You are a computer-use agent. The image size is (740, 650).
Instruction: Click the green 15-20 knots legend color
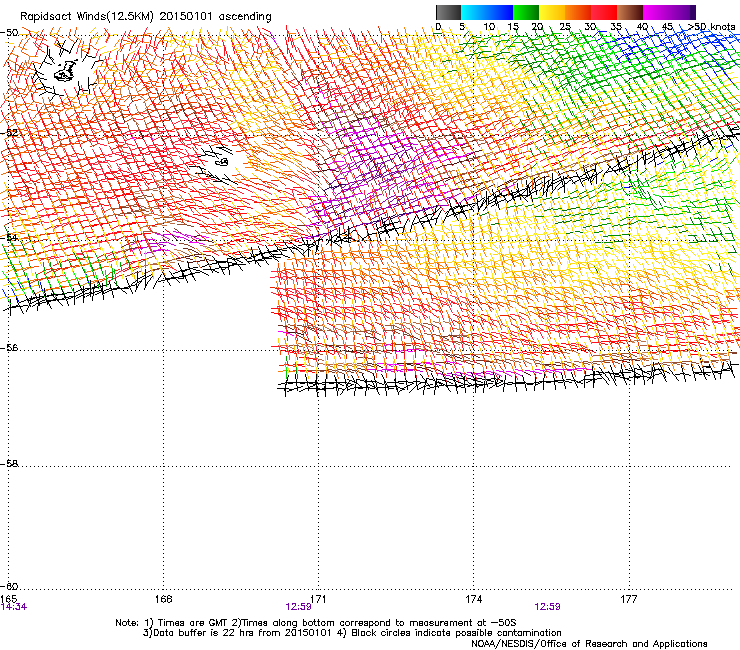tap(526, 12)
